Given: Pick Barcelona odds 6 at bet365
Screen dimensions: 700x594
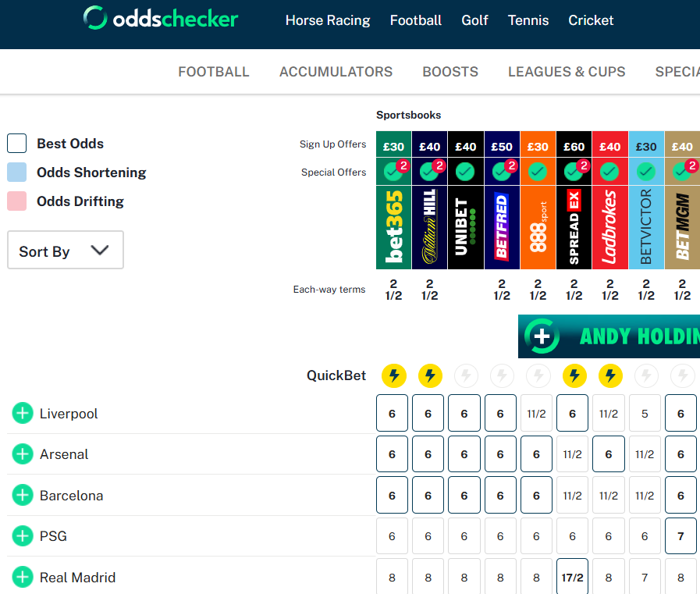Looking at the screenshot, I should [392, 496].
